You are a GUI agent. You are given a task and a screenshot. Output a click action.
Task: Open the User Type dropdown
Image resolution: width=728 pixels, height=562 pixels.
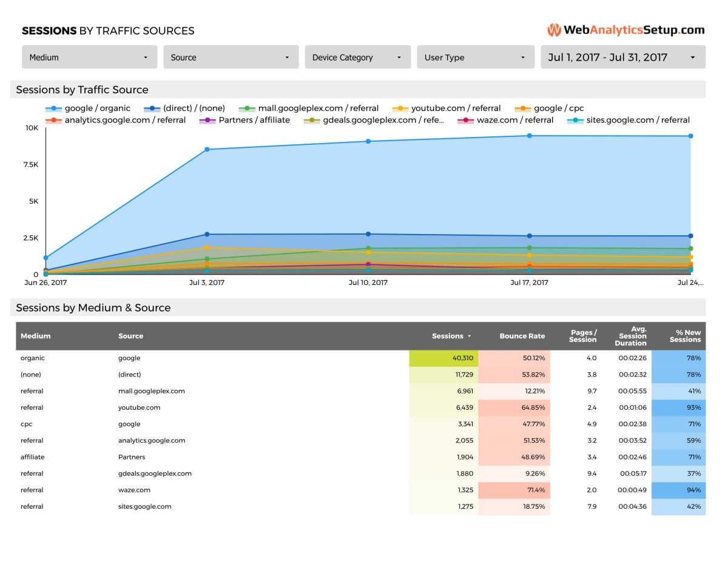[x=475, y=57]
